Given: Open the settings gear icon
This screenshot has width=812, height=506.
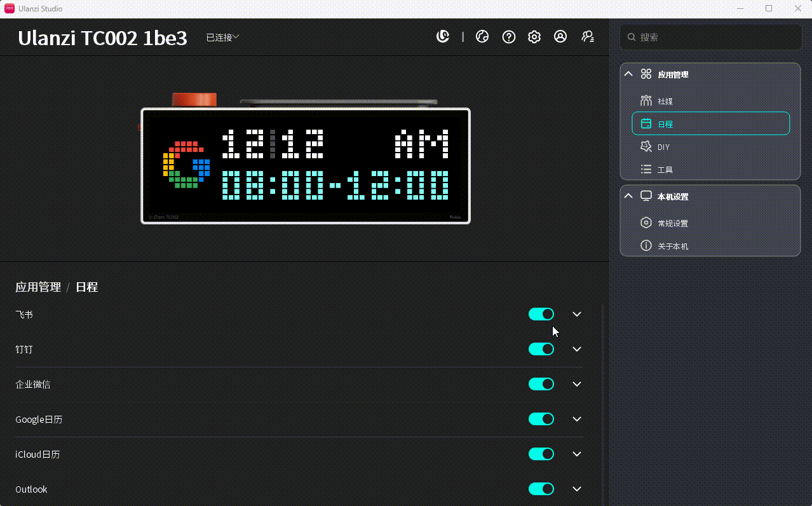Looking at the screenshot, I should (x=534, y=37).
